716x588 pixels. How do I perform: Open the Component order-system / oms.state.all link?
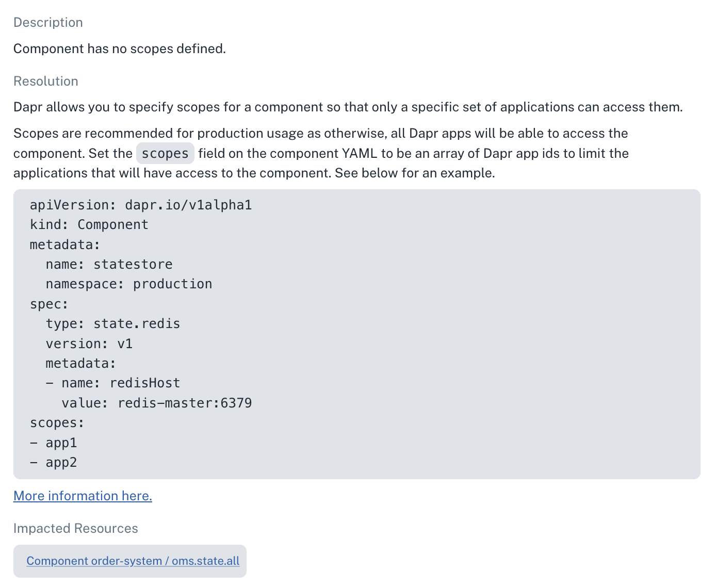coord(133,561)
